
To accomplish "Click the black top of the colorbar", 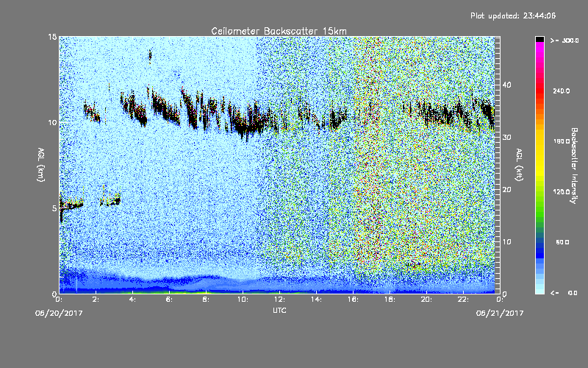I will tap(539, 39).
